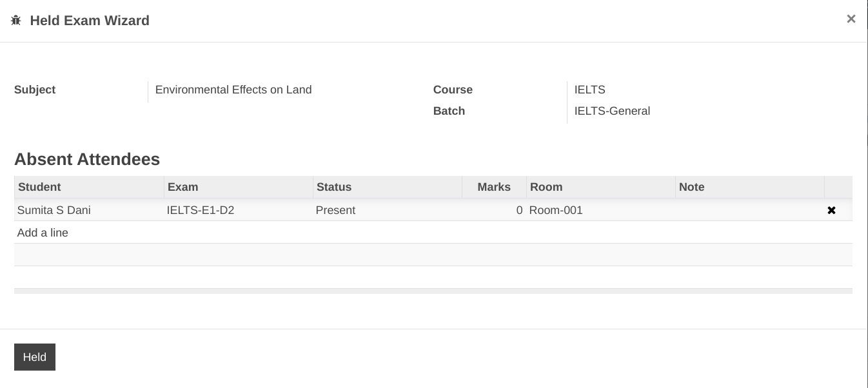Select the Room-001 cell
The width and height of the screenshot is (868, 388).
click(x=600, y=210)
